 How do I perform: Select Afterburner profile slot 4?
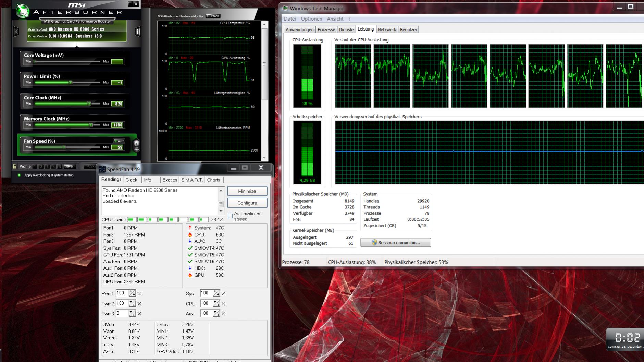pyautogui.click(x=53, y=167)
